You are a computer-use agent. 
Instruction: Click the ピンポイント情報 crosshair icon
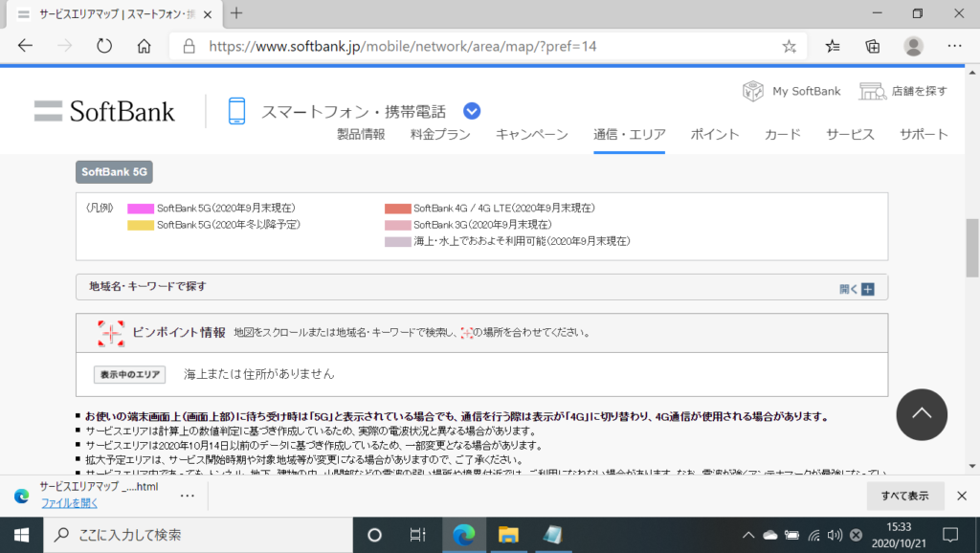[x=111, y=333]
